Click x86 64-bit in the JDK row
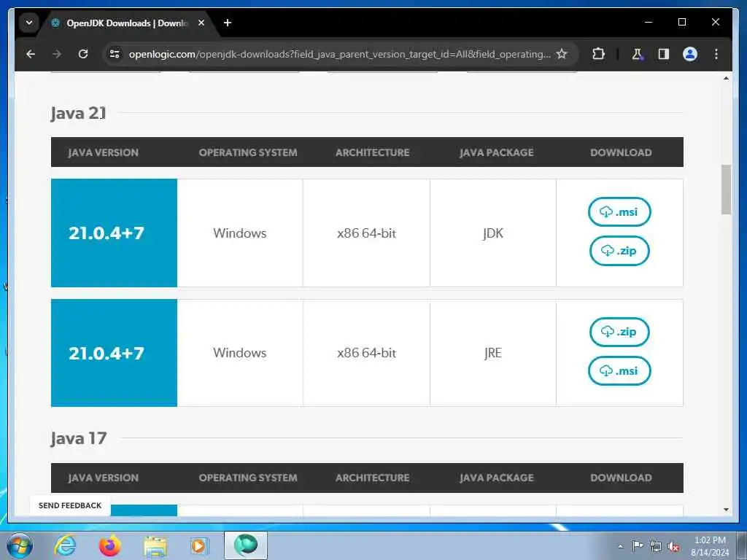Viewport: 747px width, 560px height. coord(366,233)
